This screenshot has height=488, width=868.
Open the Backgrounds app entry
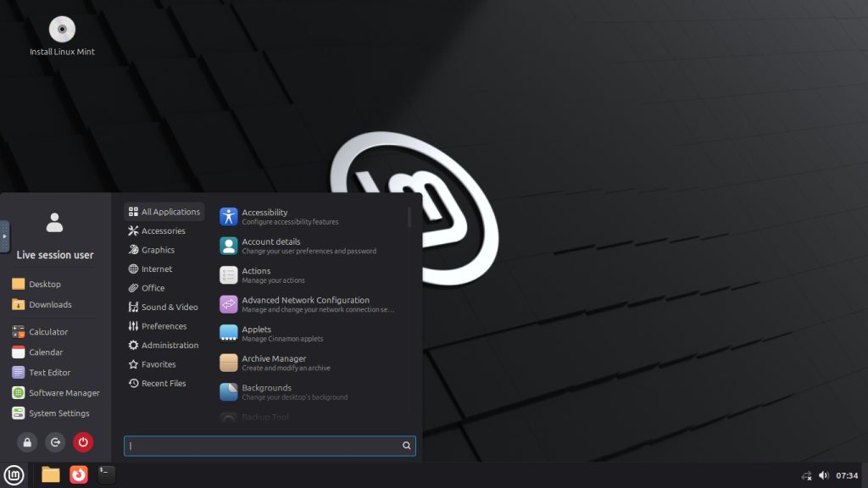point(310,391)
